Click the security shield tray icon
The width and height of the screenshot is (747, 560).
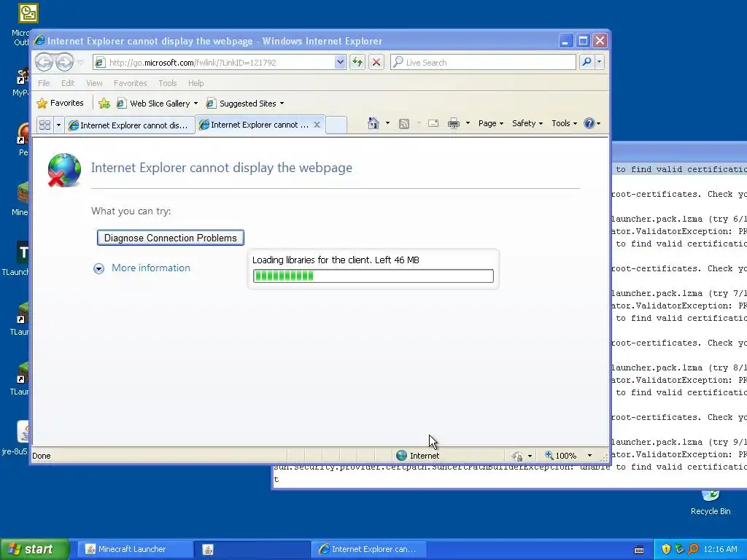[666, 549]
